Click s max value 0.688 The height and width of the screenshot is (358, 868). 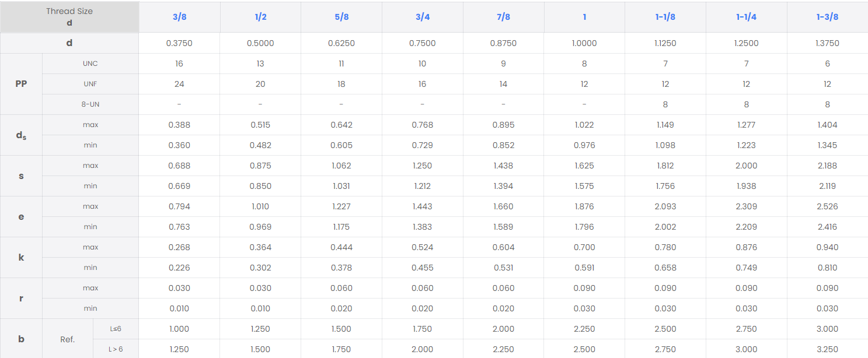179,166
